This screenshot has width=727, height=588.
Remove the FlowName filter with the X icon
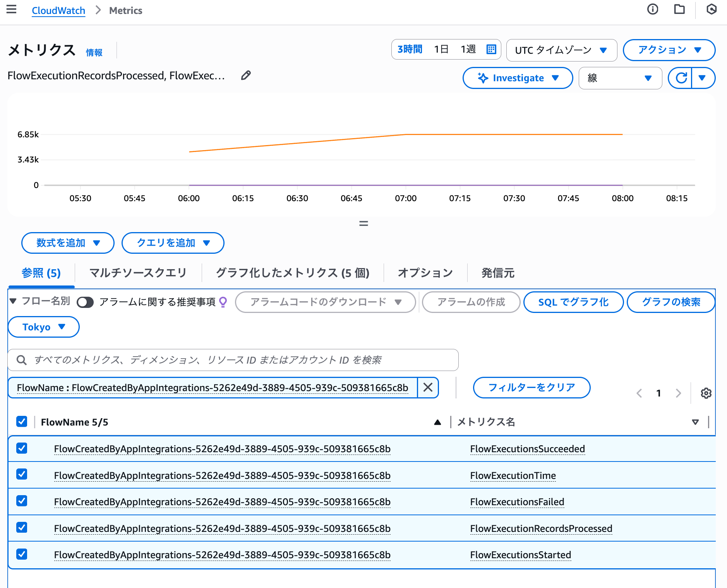(428, 387)
